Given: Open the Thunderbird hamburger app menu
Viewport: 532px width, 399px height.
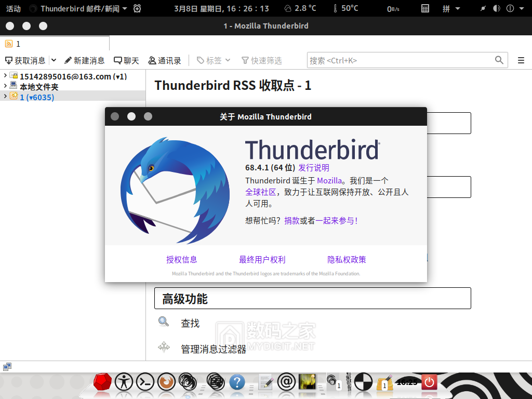Looking at the screenshot, I should coord(521,61).
